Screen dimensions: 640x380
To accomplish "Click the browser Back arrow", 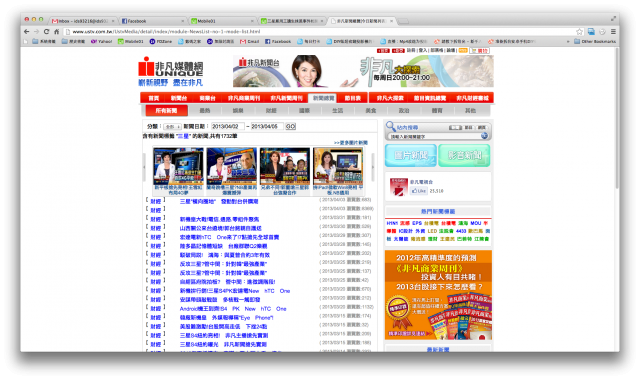I will tap(27, 31).
